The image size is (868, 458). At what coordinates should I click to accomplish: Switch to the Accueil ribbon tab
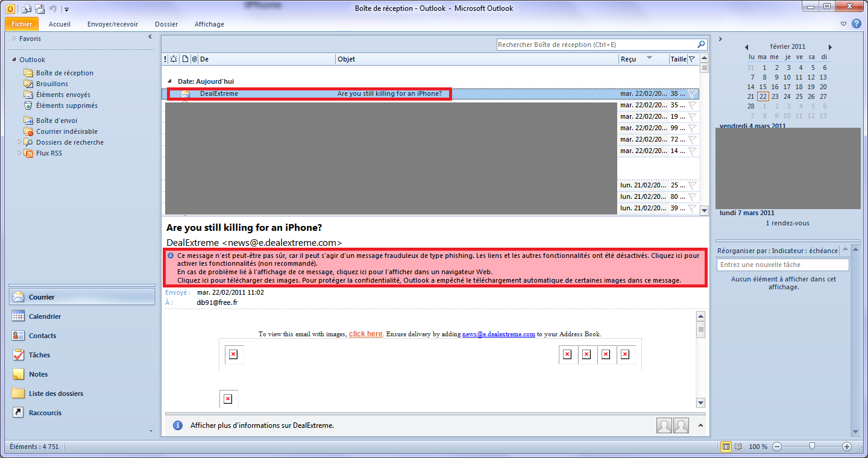pyautogui.click(x=60, y=24)
